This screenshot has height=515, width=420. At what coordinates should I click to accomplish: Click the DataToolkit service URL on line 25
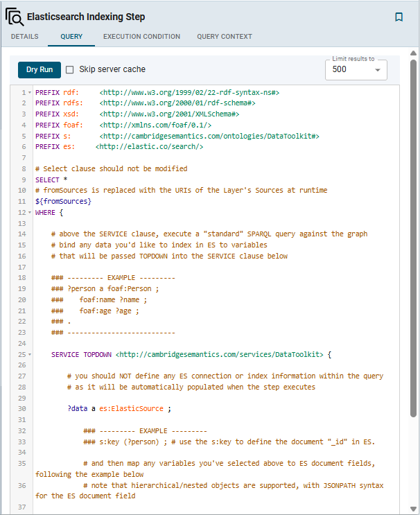(x=219, y=354)
